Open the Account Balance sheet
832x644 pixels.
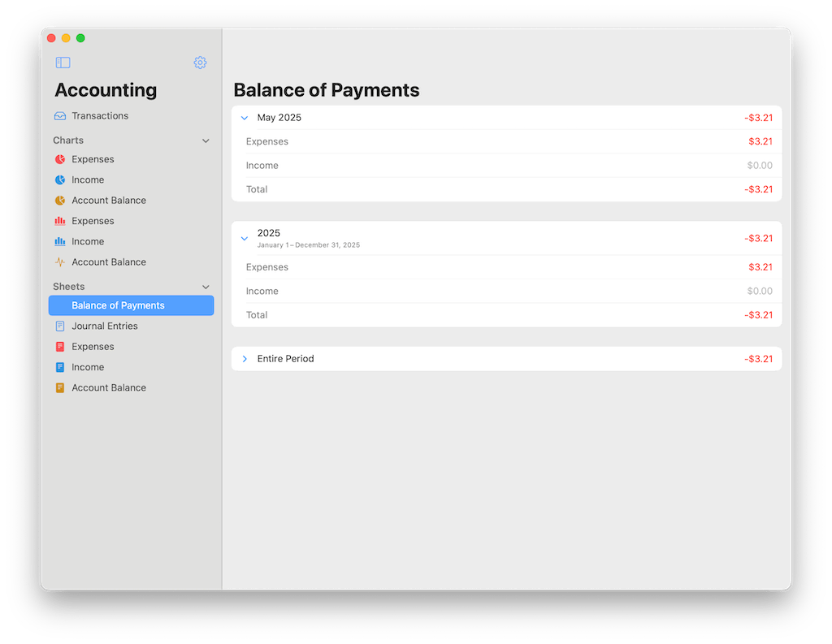click(108, 388)
